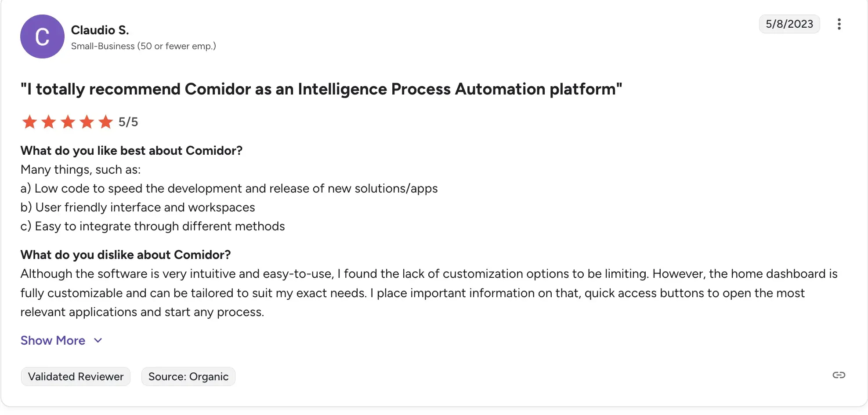Click the Source: Organic badge
This screenshot has height=415, width=868.
coord(188,376)
